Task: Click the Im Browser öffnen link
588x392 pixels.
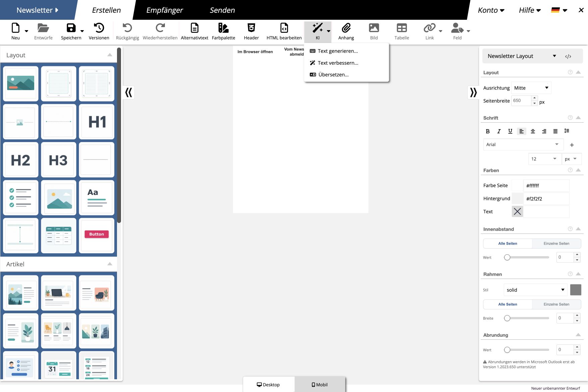Action: pos(255,52)
